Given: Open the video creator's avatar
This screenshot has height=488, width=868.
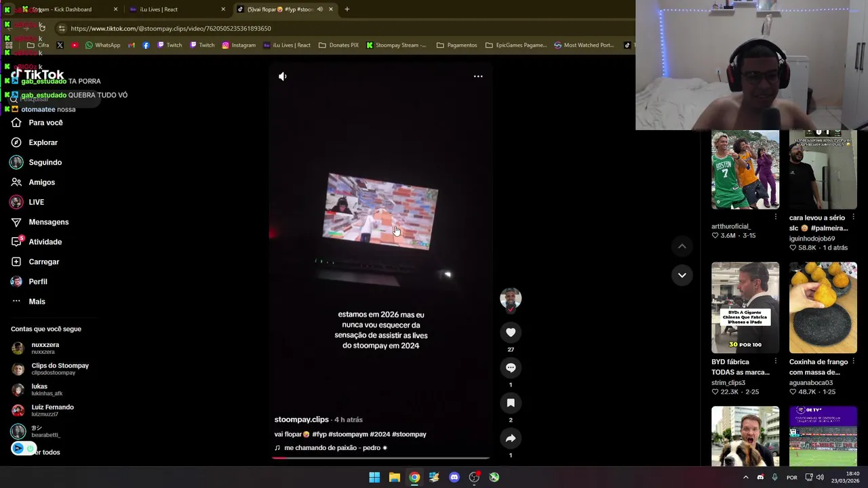Looking at the screenshot, I should pyautogui.click(x=511, y=298).
